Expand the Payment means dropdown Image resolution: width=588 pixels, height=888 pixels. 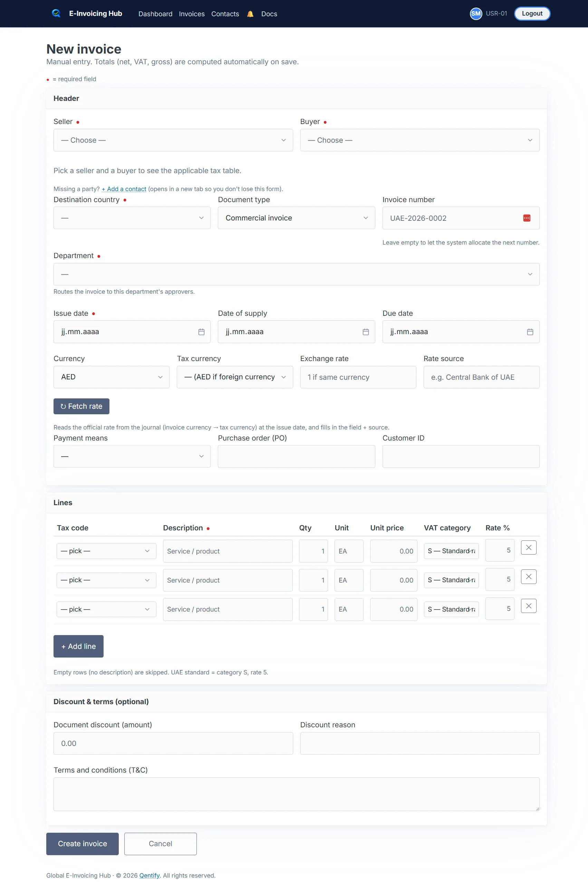[x=132, y=456]
